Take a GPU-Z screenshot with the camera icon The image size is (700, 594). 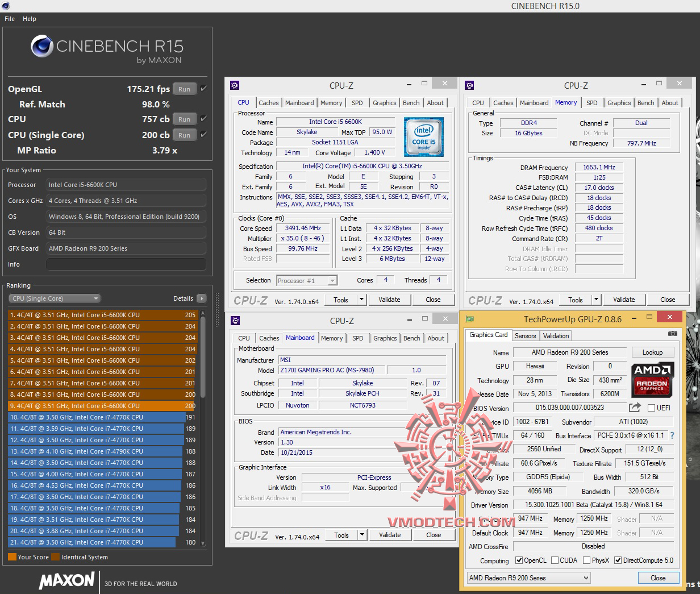673,334
